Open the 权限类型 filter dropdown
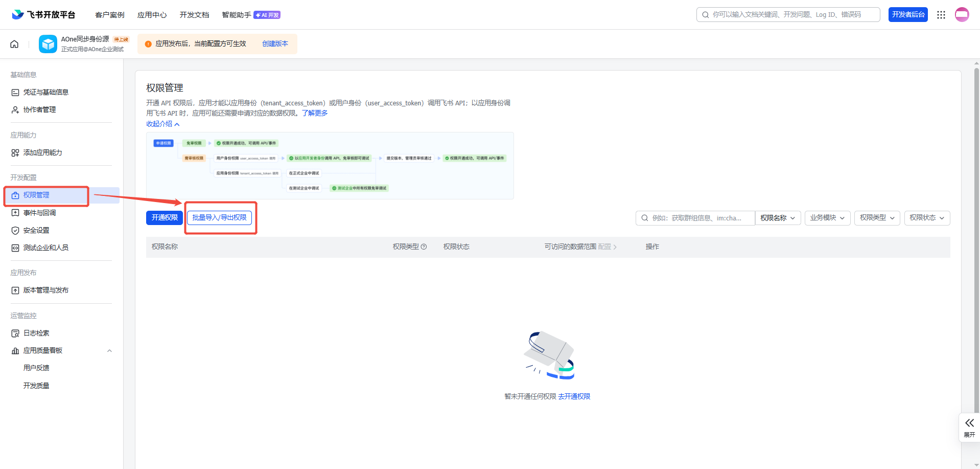The width and height of the screenshot is (980, 469). click(877, 218)
